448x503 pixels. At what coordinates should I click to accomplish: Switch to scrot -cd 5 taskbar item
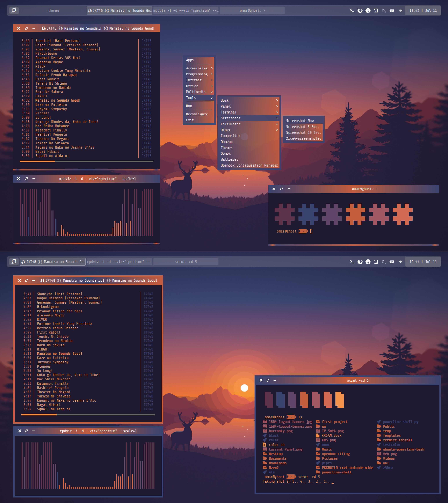point(186,262)
